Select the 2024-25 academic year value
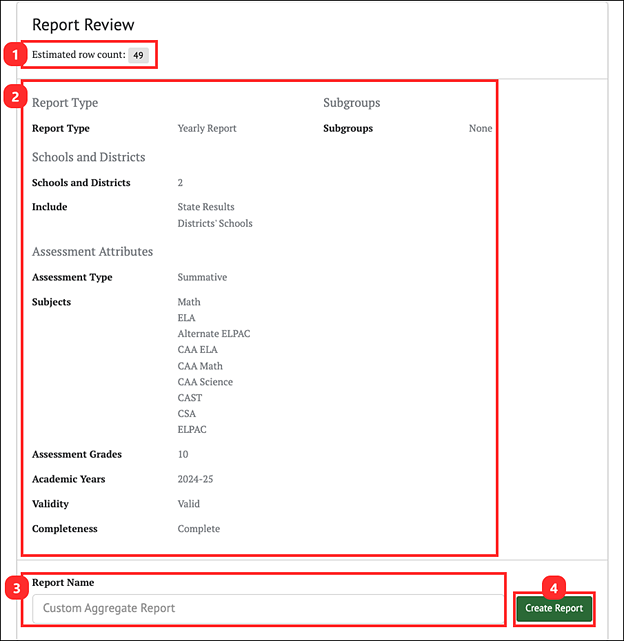Viewport: 624px width, 641px height. tap(197, 479)
